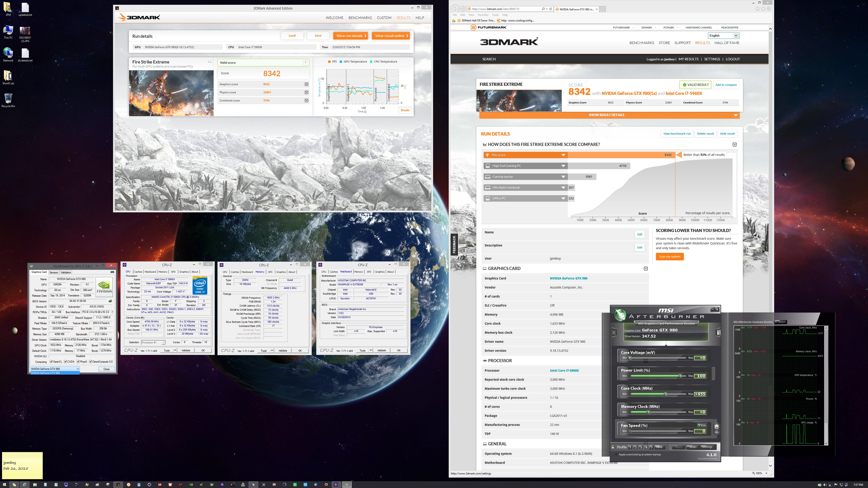The width and height of the screenshot is (868, 488).
Task: Click the IE browser back arrow
Action: (x=455, y=9)
